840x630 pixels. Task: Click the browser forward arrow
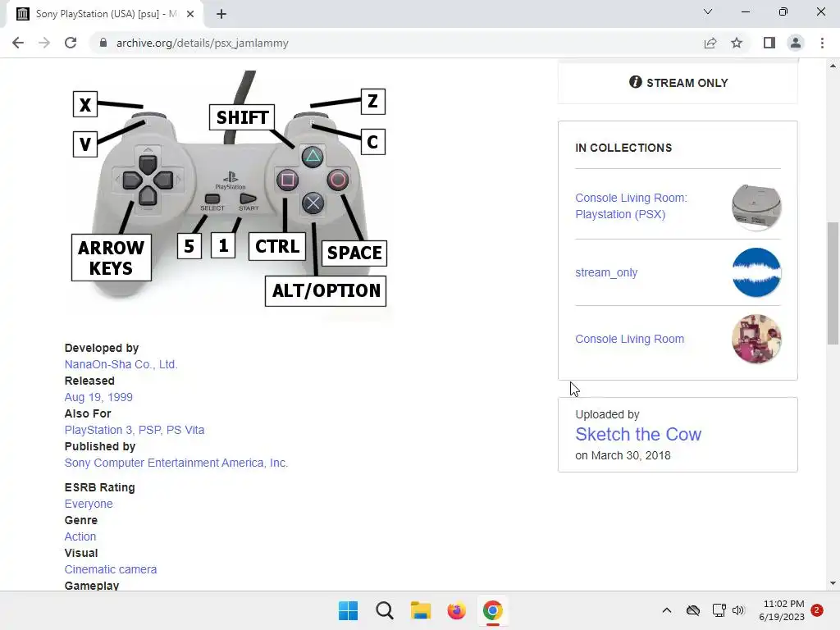click(x=44, y=43)
